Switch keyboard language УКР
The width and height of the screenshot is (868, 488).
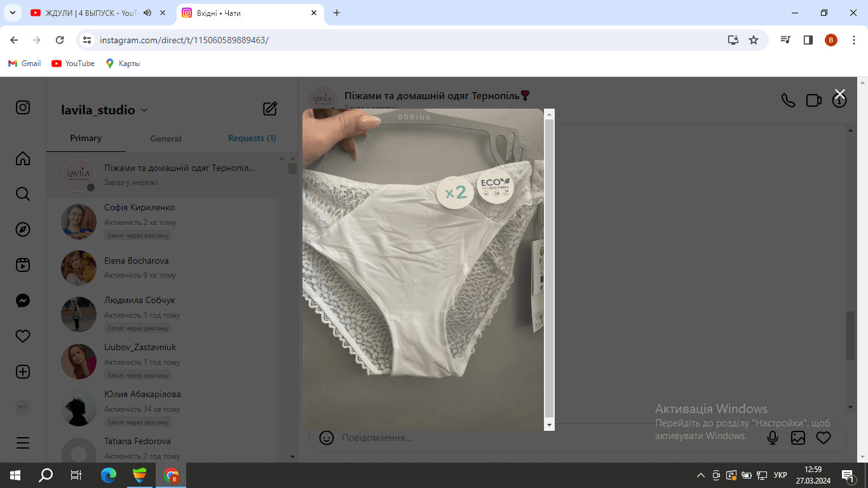coord(781,475)
